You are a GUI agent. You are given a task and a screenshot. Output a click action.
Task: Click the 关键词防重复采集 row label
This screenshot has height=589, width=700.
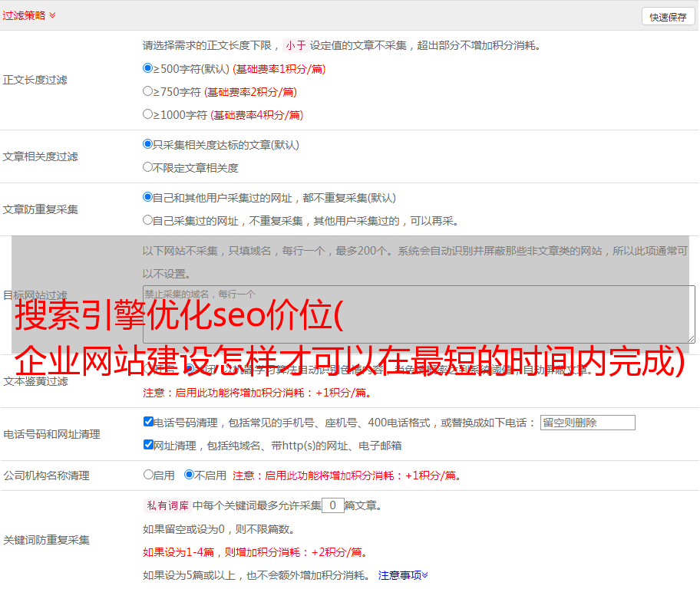46,541
